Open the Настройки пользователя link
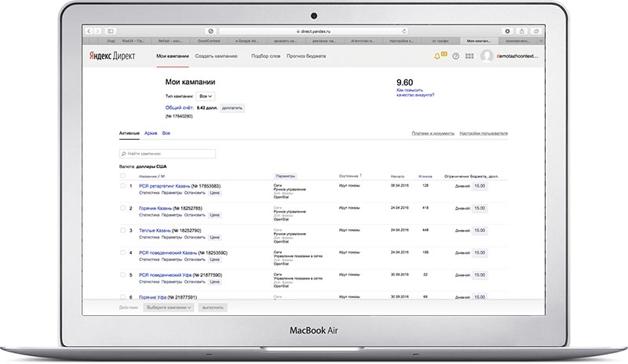This screenshot has height=364, width=628. pyautogui.click(x=484, y=133)
